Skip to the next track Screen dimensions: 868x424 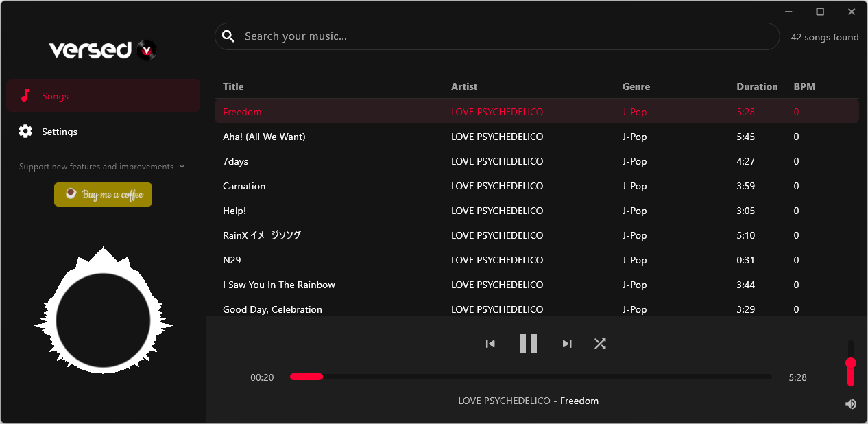(567, 344)
